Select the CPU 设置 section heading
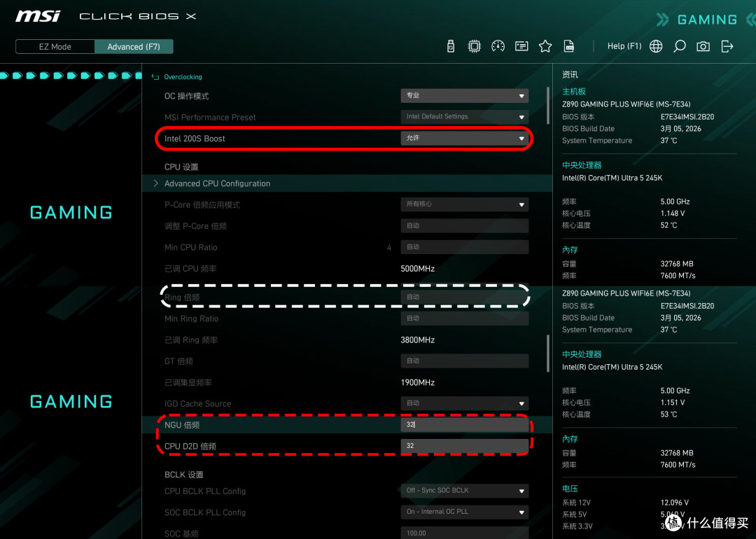This screenshot has width=756, height=539. click(181, 167)
